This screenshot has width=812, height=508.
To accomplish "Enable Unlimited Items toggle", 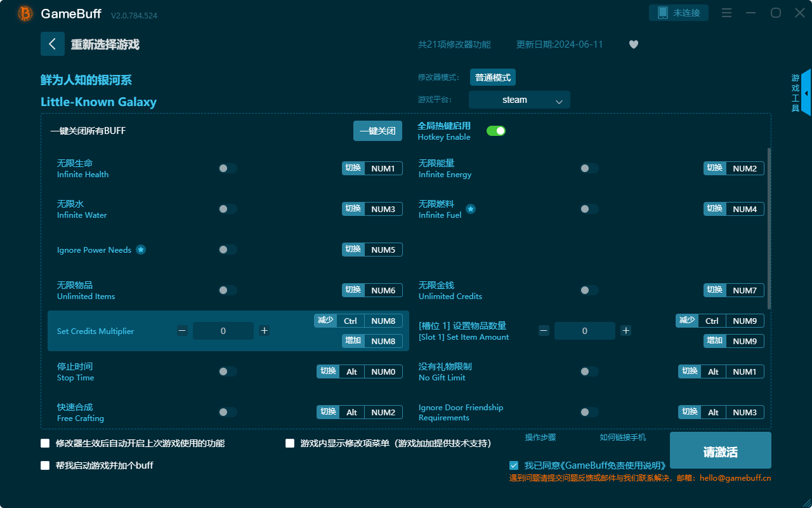I will click(228, 290).
